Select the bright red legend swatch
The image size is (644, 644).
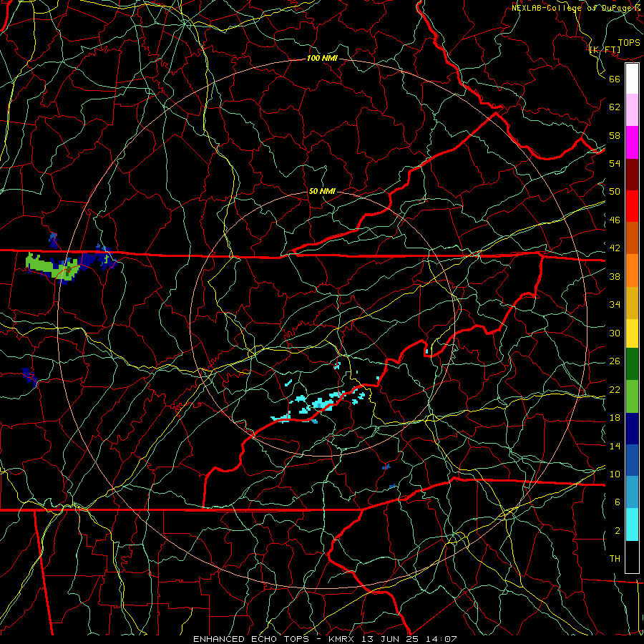tap(632, 206)
